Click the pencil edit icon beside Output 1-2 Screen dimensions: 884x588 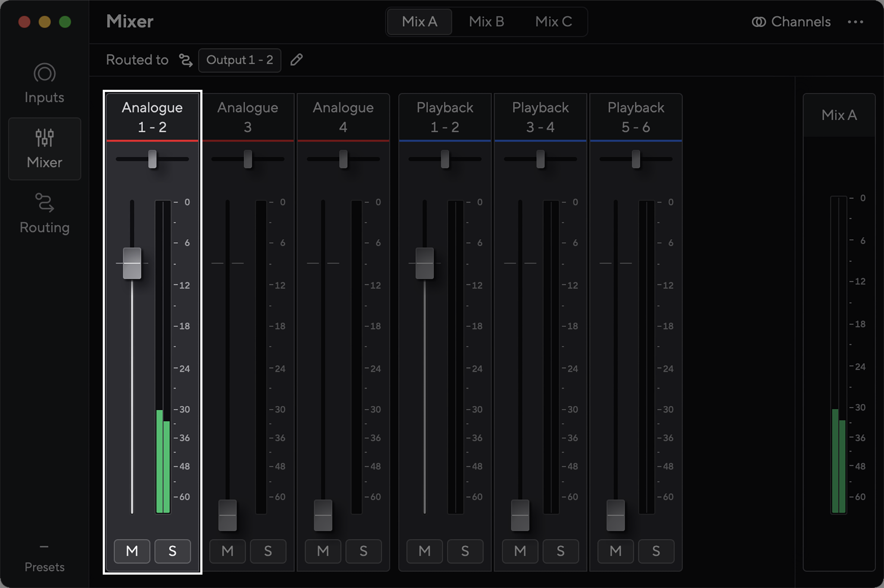pos(297,60)
